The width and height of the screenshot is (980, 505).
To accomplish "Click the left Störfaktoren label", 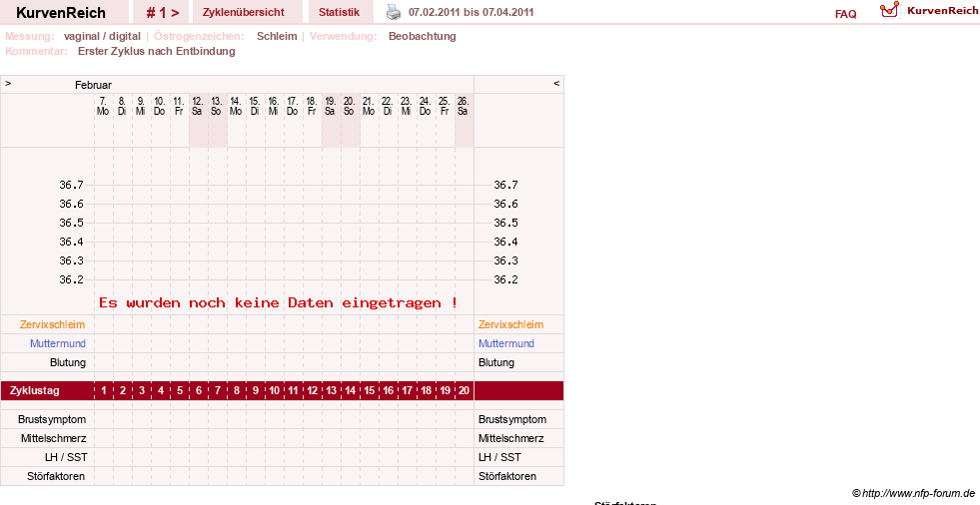I will [56, 476].
